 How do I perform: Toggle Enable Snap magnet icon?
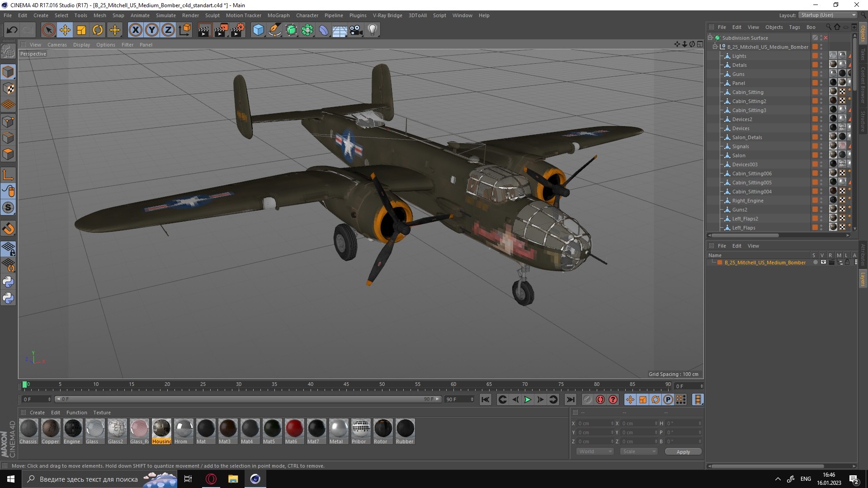point(8,229)
